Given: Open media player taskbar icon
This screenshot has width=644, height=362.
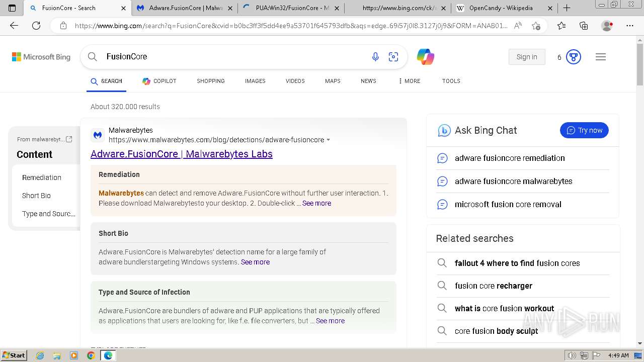Looking at the screenshot, I should [x=74, y=355].
